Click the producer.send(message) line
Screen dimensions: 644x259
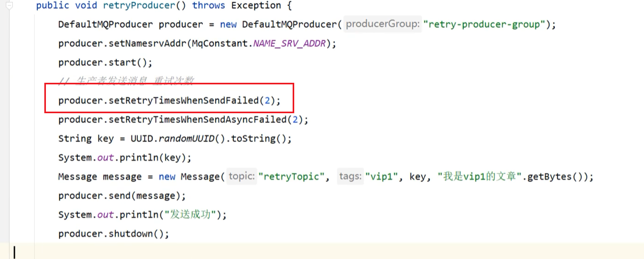coord(122,195)
